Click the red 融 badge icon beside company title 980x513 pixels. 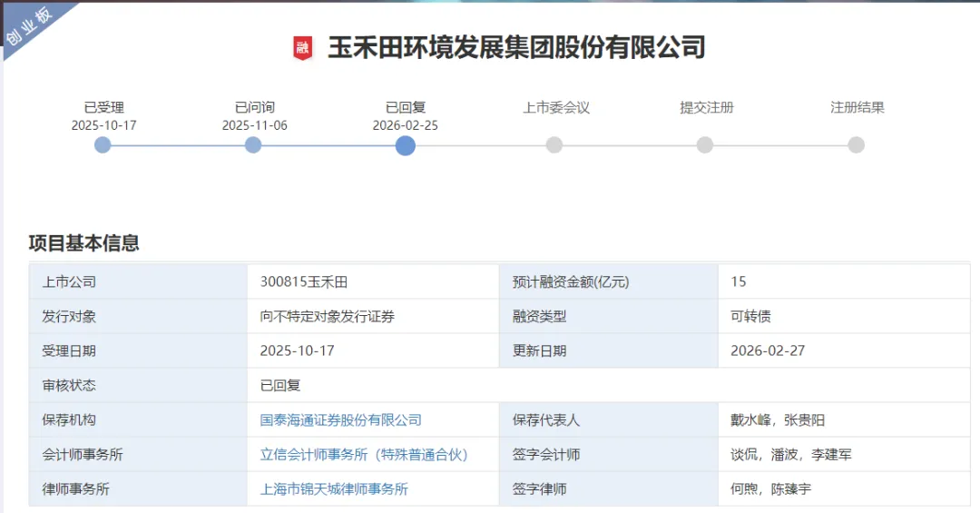tap(302, 48)
